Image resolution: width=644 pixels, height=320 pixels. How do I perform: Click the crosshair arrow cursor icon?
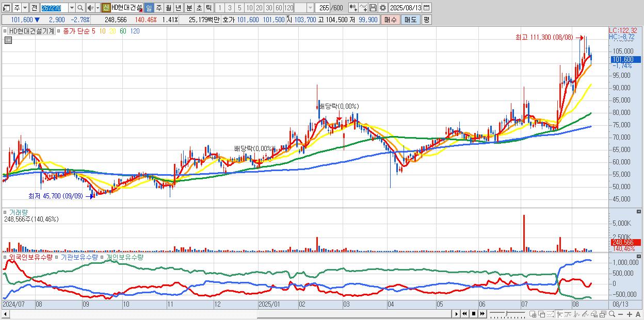[x=559, y=314]
